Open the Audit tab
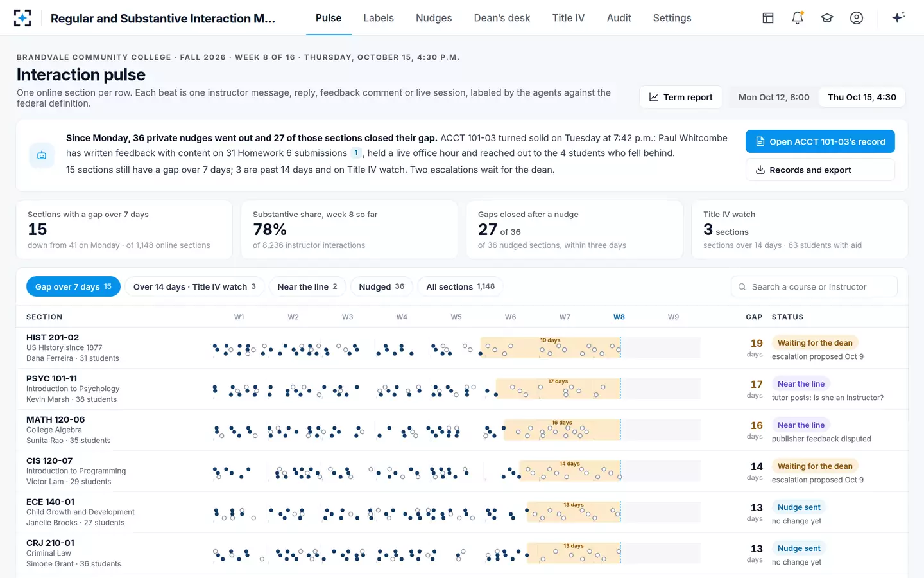 click(619, 18)
